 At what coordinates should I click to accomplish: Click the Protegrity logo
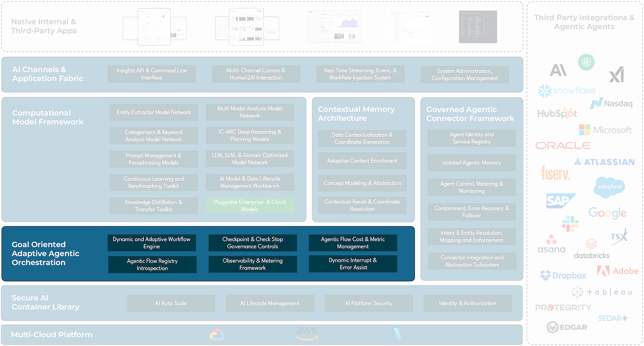pos(563,308)
